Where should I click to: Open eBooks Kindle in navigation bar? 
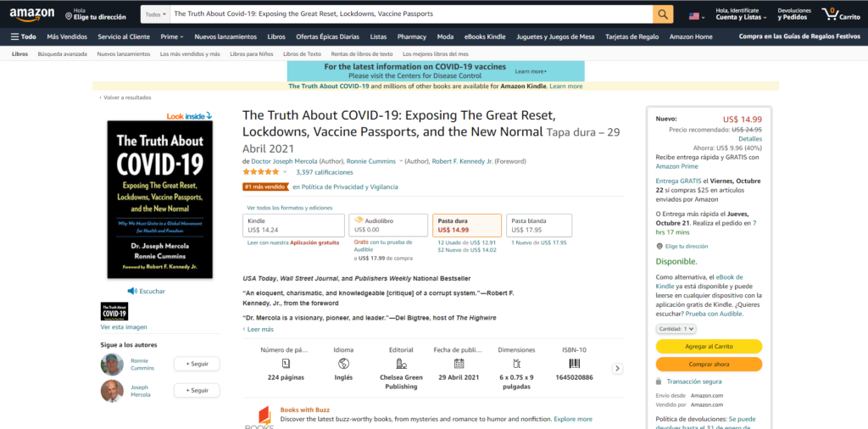pos(485,37)
